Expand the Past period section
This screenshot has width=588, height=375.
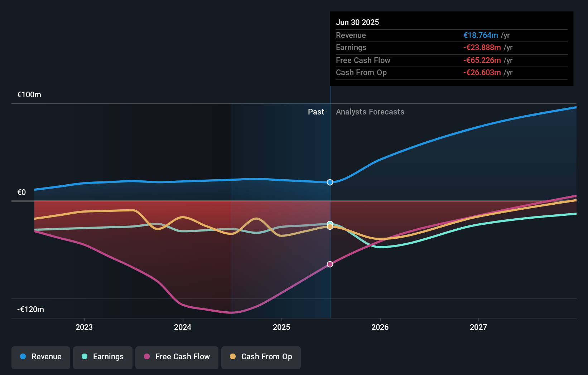(x=316, y=112)
